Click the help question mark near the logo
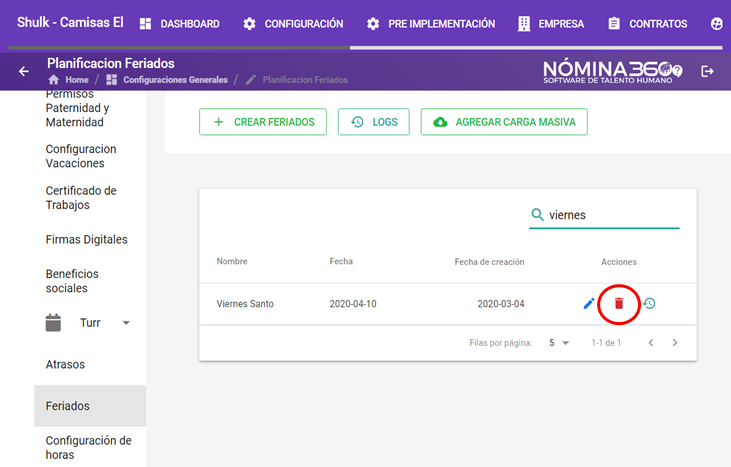 tap(678, 71)
